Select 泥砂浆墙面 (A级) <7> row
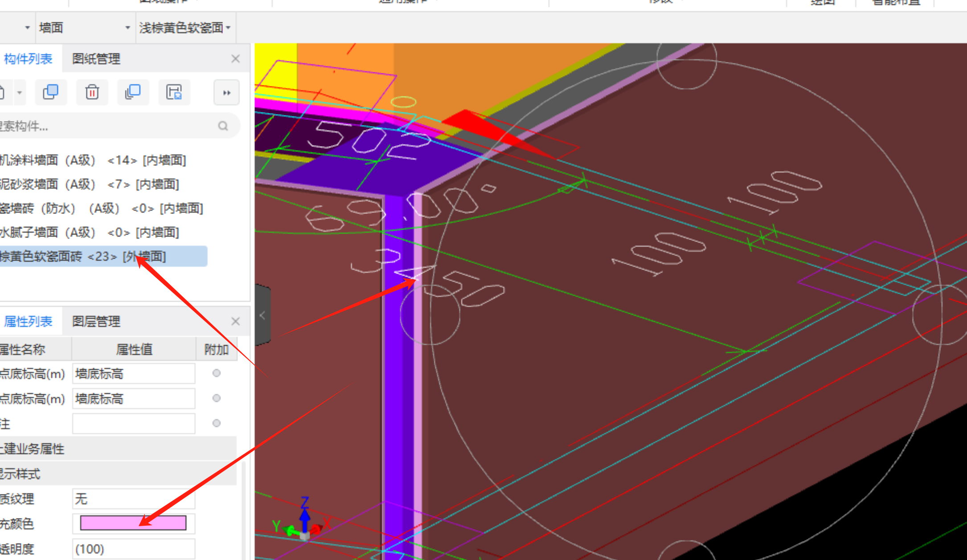The height and width of the screenshot is (560, 967). 103,184
